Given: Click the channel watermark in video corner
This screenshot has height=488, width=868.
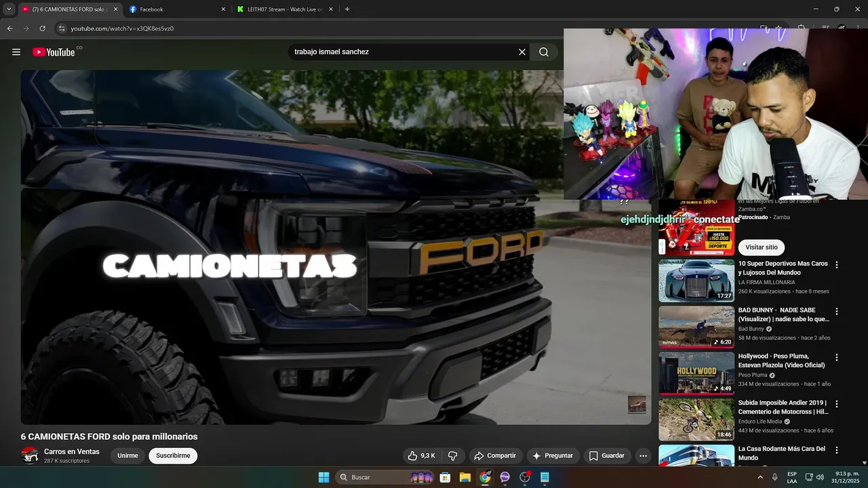Looking at the screenshot, I should tap(637, 405).
